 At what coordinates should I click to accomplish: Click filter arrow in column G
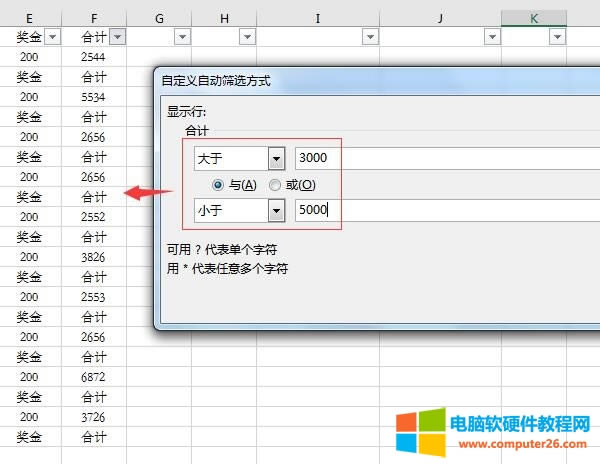pos(182,37)
